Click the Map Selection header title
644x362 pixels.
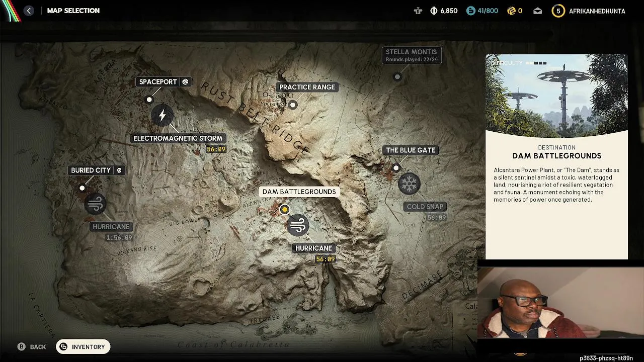click(73, 11)
